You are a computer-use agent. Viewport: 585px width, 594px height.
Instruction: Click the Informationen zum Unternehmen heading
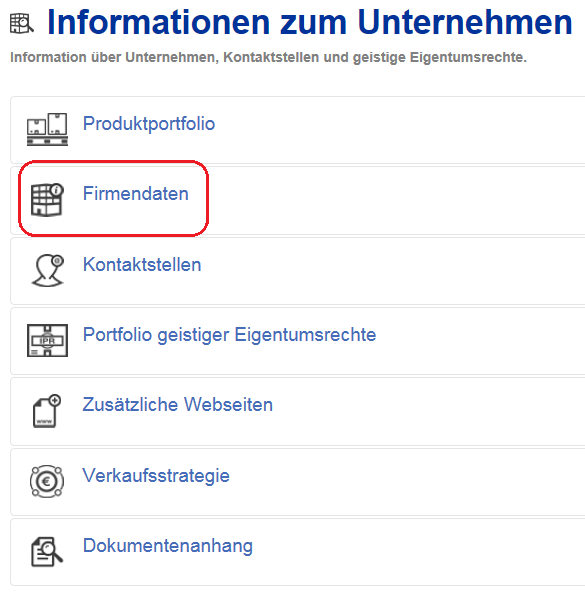pos(310,22)
